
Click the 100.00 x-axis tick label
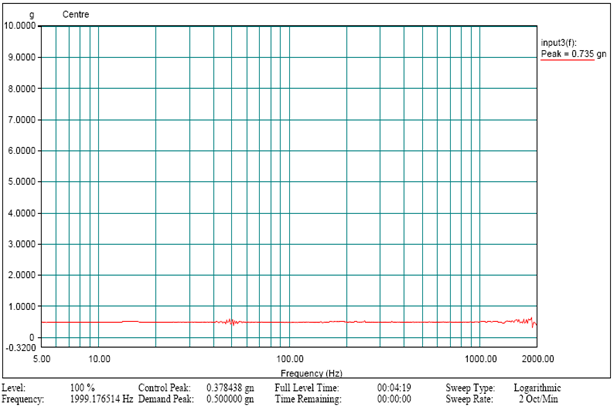(289, 358)
